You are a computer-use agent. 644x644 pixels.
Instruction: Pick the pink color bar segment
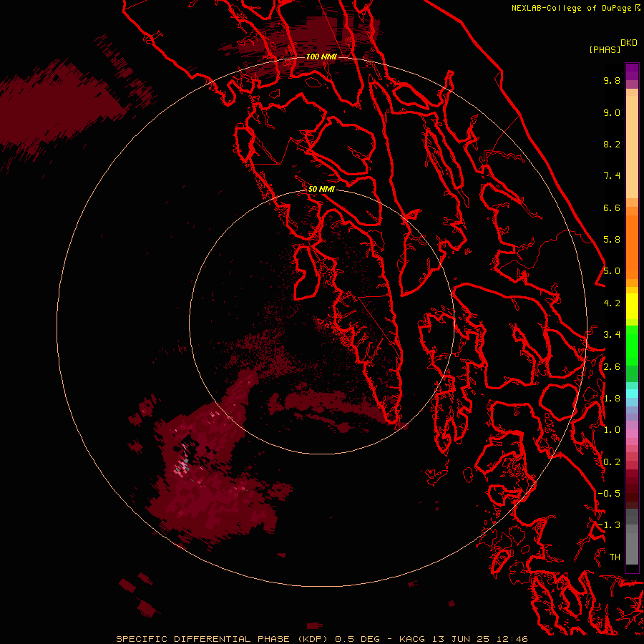632,434
